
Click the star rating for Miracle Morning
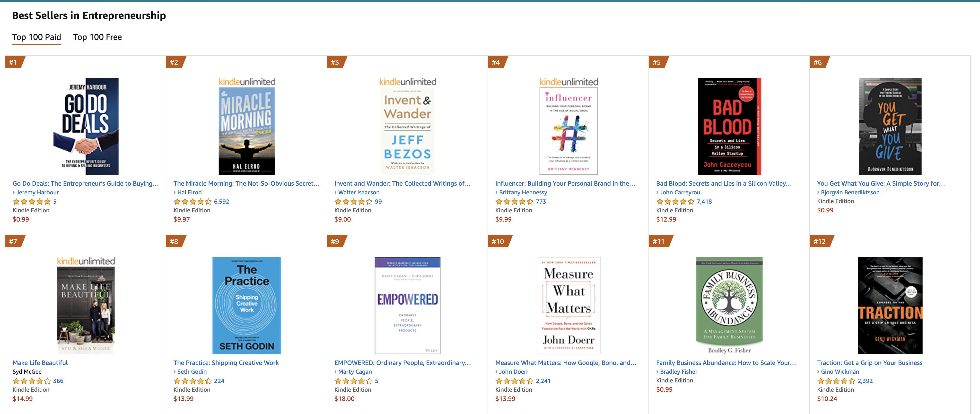pos(192,202)
